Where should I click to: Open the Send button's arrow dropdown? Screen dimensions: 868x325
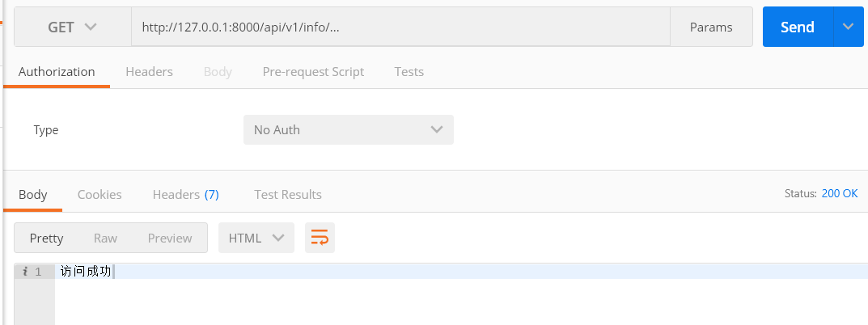(x=848, y=27)
